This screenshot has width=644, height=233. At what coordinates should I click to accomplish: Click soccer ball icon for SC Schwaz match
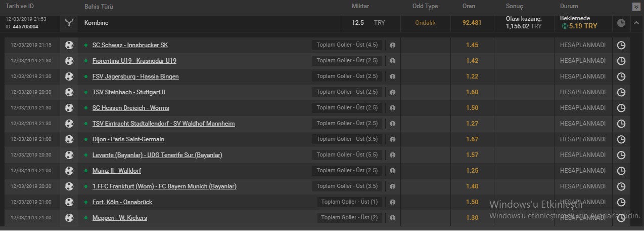(69, 45)
